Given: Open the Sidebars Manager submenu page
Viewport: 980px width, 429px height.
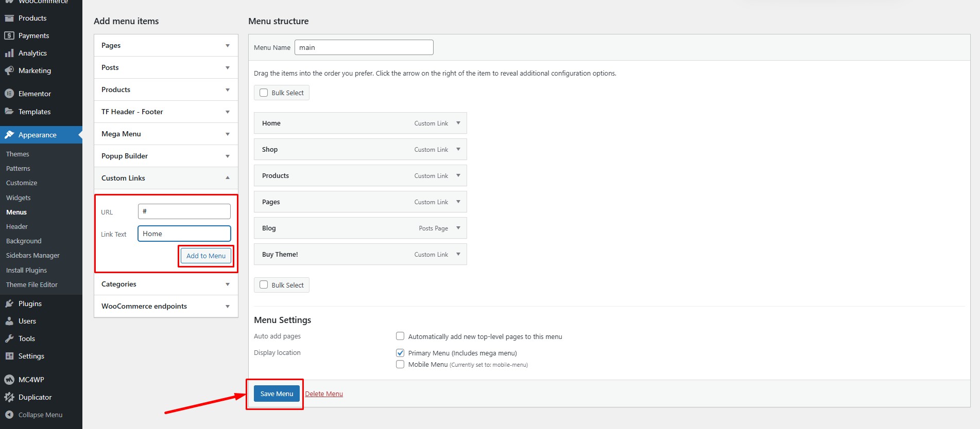Looking at the screenshot, I should pos(33,255).
